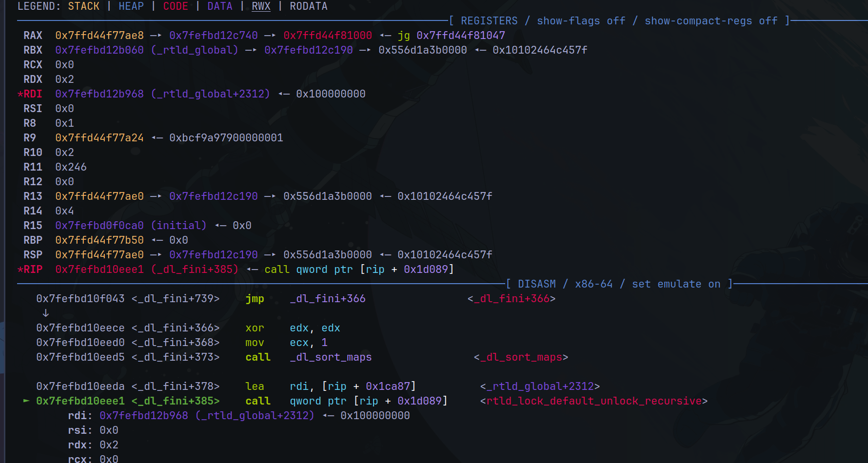This screenshot has height=463, width=868.
Task: Select the RSP register name
Action: coord(33,255)
